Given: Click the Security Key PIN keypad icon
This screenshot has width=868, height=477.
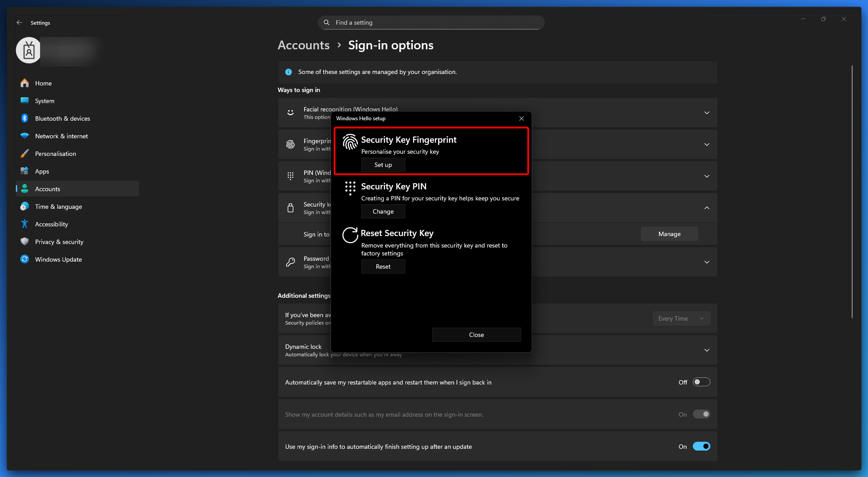Looking at the screenshot, I should (350, 188).
